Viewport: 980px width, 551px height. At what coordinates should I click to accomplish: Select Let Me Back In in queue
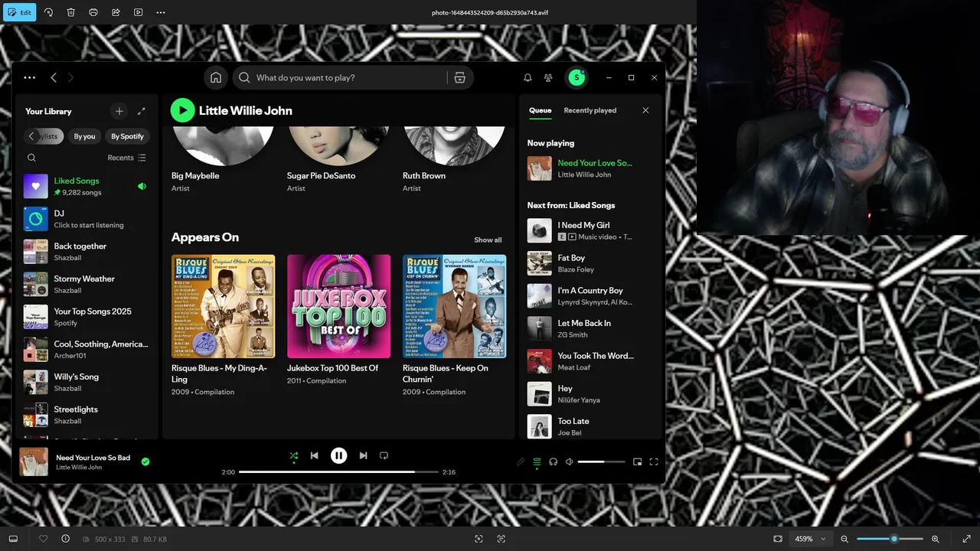(x=591, y=328)
